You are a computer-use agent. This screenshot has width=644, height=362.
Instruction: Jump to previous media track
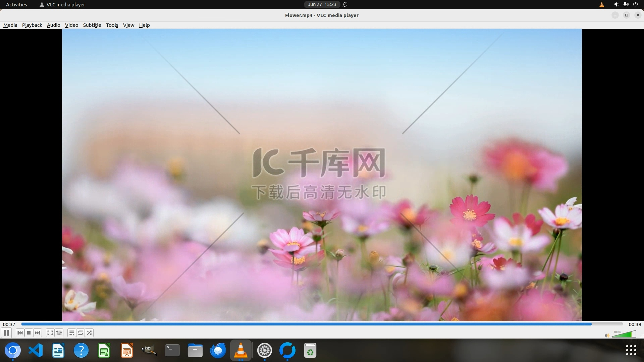tap(20, 333)
